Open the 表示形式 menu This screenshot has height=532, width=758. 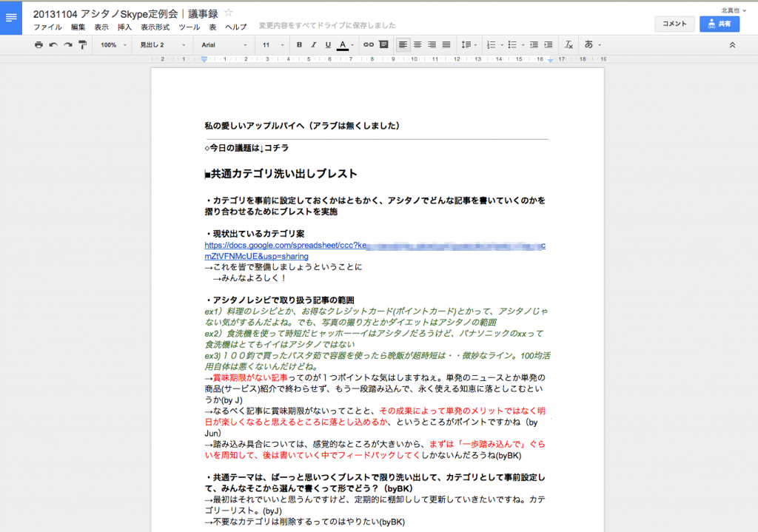(155, 27)
